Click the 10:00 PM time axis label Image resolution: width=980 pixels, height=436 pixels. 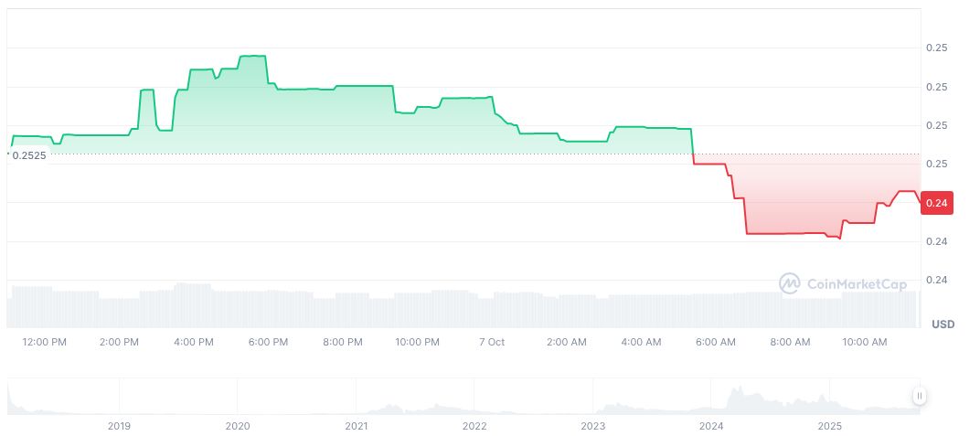[417, 342]
